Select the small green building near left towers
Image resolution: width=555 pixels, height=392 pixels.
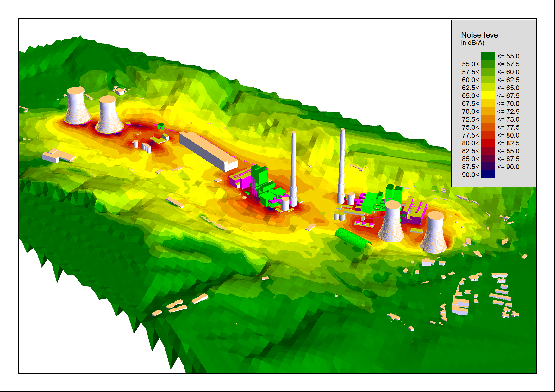click(x=161, y=126)
